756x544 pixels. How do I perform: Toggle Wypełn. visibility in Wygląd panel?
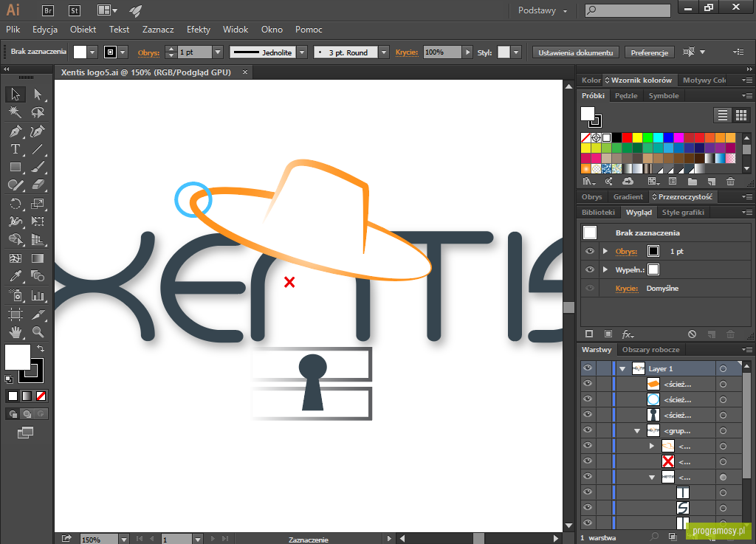tap(590, 269)
